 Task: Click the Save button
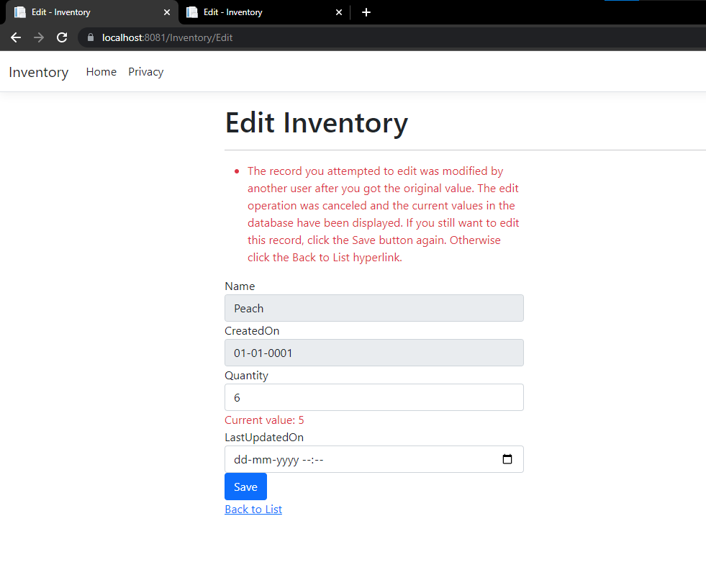pyautogui.click(x=245, y=486)
